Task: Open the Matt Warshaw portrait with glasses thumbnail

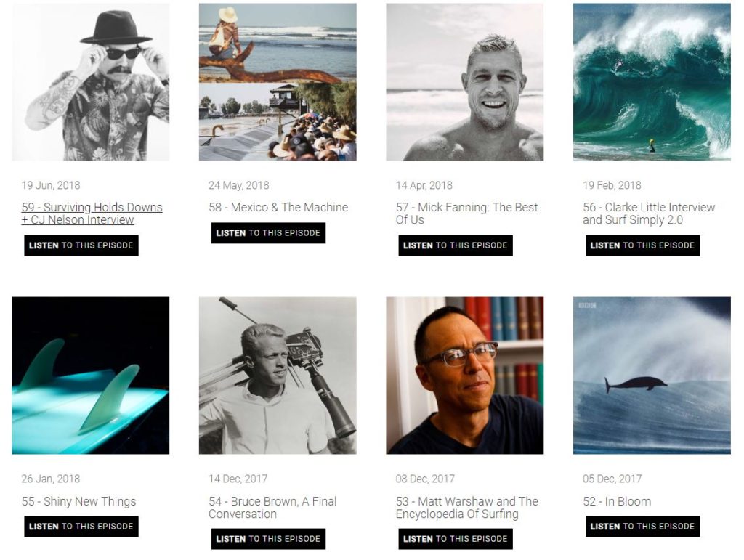Action: 464,376
